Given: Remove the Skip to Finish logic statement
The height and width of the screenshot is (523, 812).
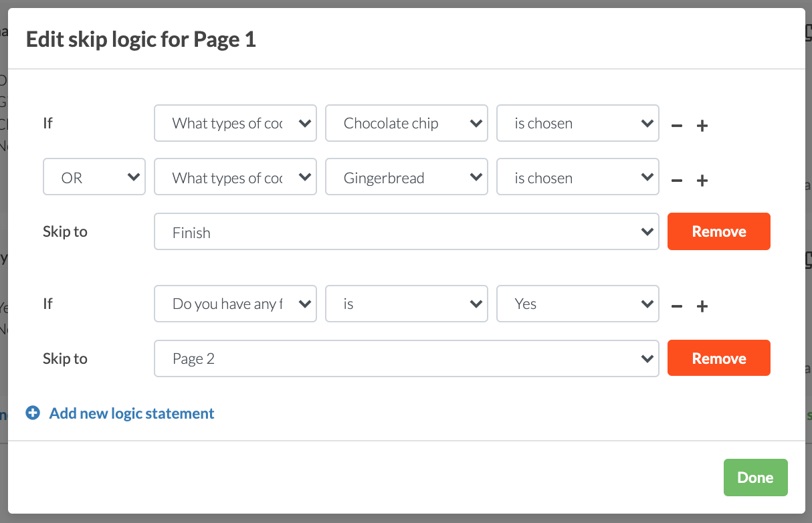Looking at the screenshot, I should (x=718, y=231).
